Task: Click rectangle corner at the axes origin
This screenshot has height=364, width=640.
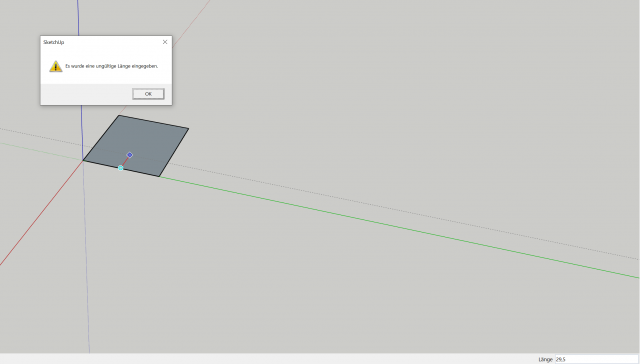Action: [83, 160]
